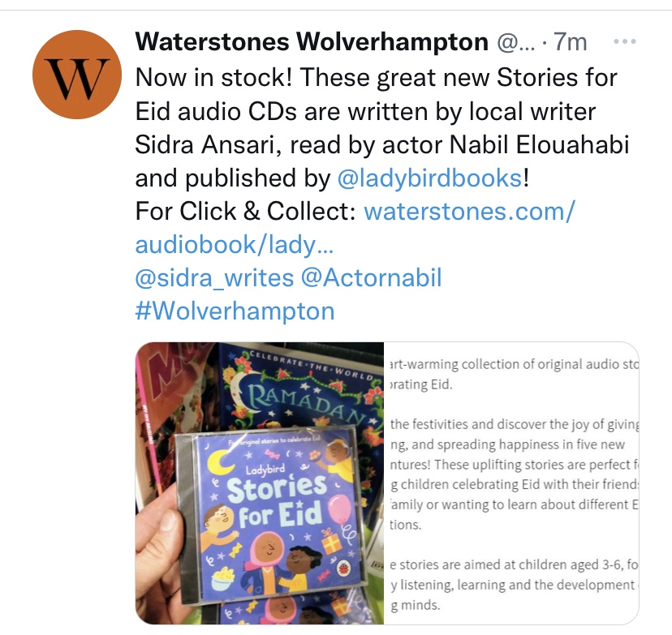Open the tweet's more options ellipsis menu
Viewport: 672px width, 635px height.
[624, 42]
